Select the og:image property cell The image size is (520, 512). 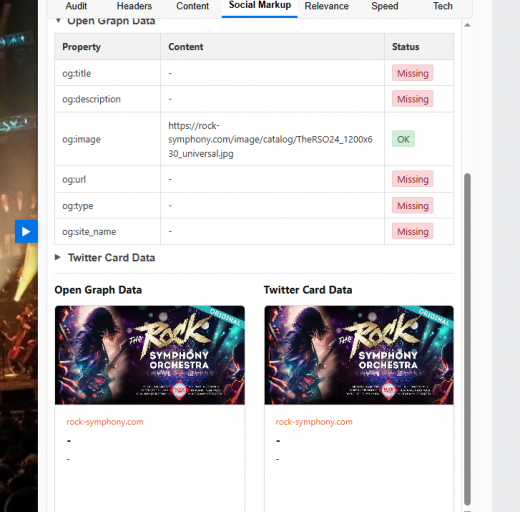tap(108, 139)
